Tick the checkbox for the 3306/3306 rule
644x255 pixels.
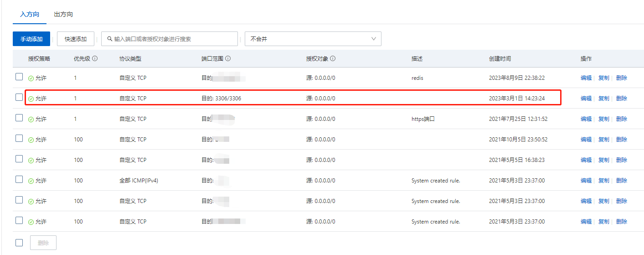tap(19, 97)
